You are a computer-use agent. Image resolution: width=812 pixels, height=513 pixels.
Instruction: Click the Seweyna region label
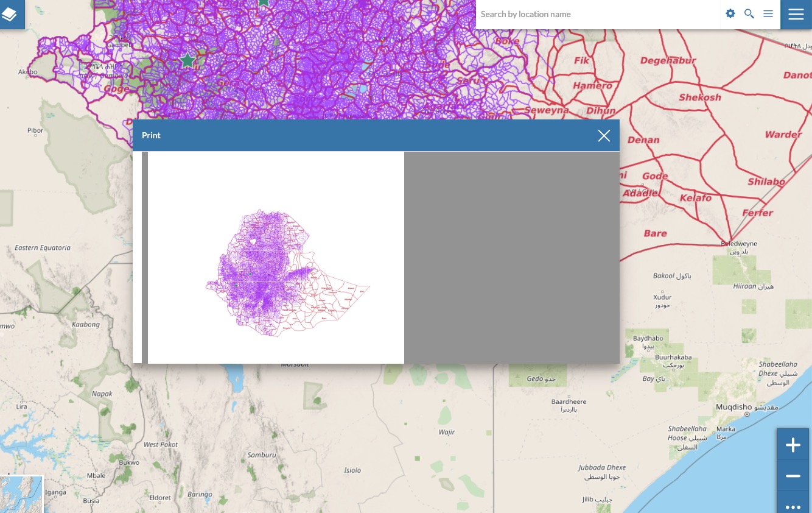[x=546, y=110]
